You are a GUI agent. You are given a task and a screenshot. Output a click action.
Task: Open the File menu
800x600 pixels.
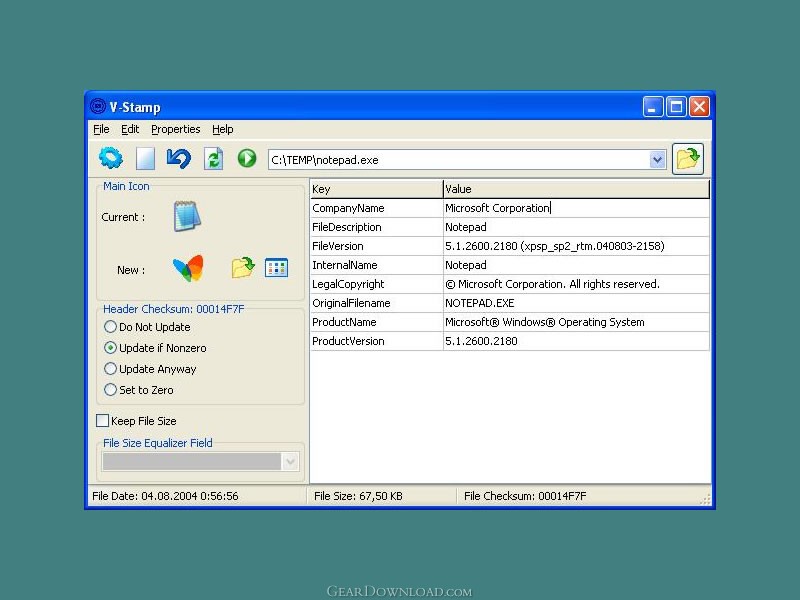101,129
